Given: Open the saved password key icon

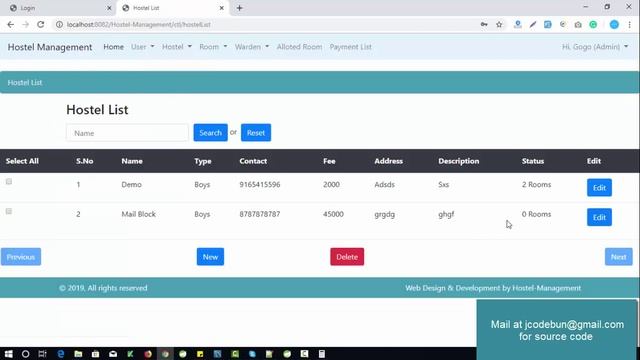Looking at the screenshot, I should pos(484,24).
